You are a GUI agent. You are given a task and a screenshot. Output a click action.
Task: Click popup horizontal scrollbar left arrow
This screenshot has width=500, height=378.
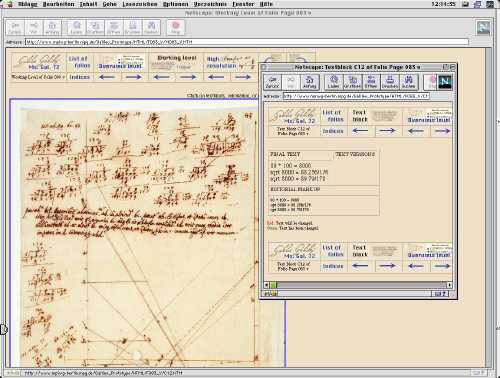tap(266, 285)
